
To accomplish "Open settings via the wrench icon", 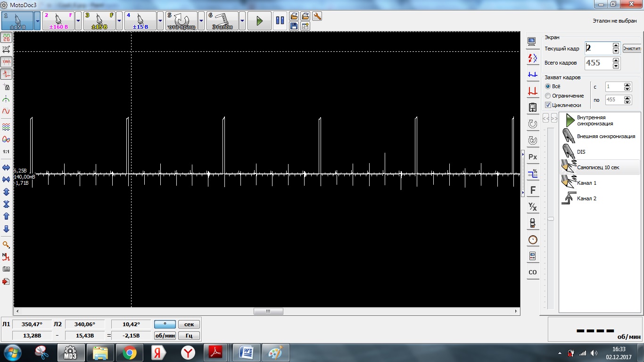I will pos(317,16).
